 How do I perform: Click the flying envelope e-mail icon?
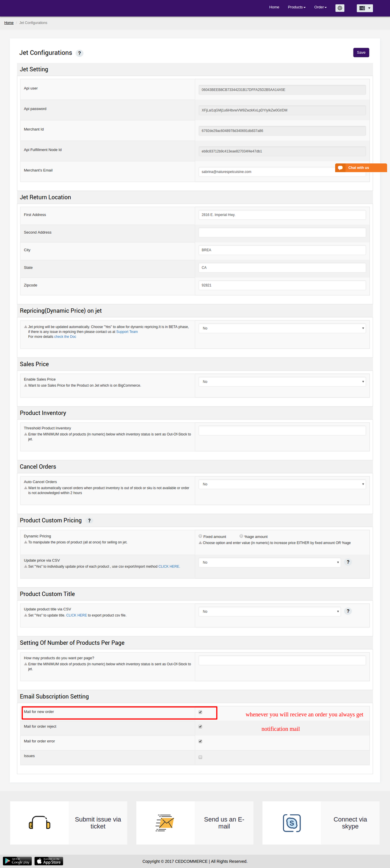pyautogui.click(x=165, y=823)
